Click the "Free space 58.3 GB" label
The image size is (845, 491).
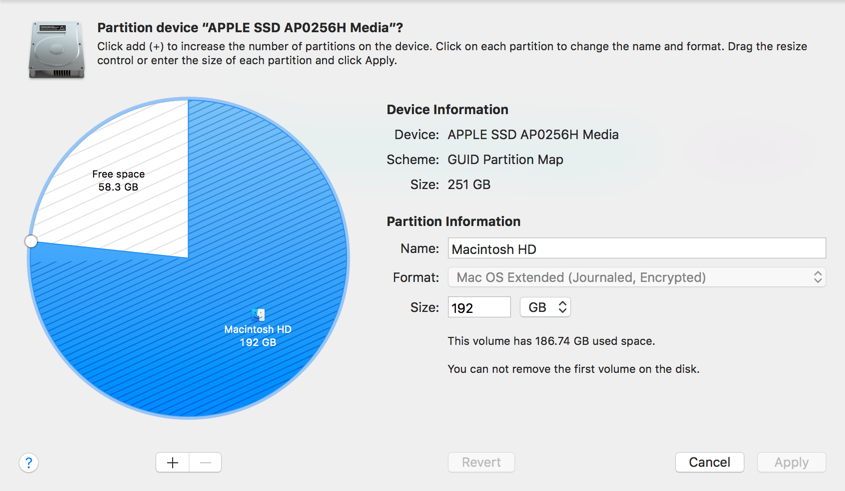[x=118, y=180]
